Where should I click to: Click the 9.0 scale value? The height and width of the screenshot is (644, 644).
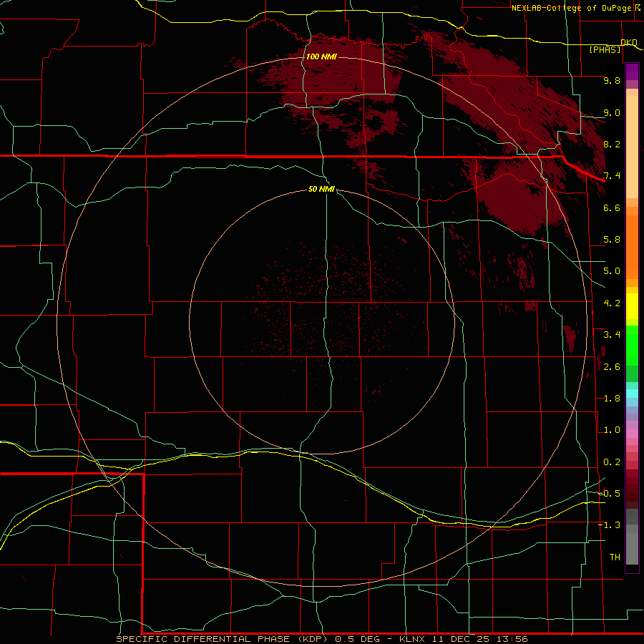pos(612,112)
